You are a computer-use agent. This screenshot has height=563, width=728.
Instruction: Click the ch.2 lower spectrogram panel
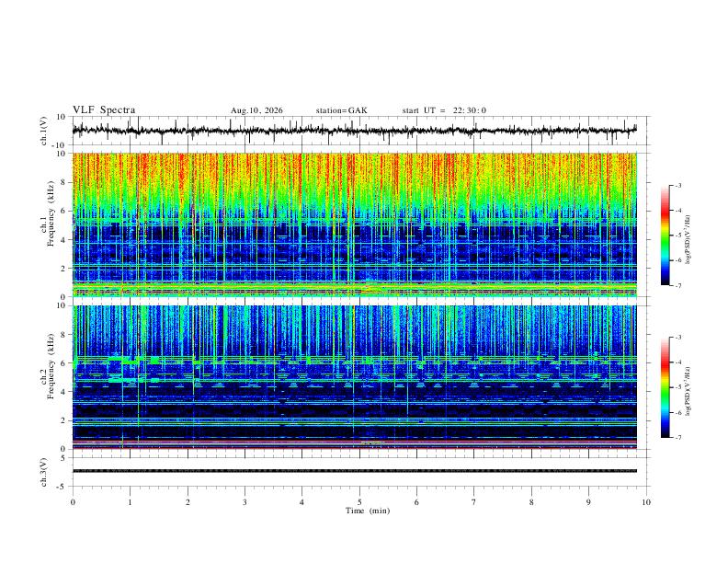[354, 377]
